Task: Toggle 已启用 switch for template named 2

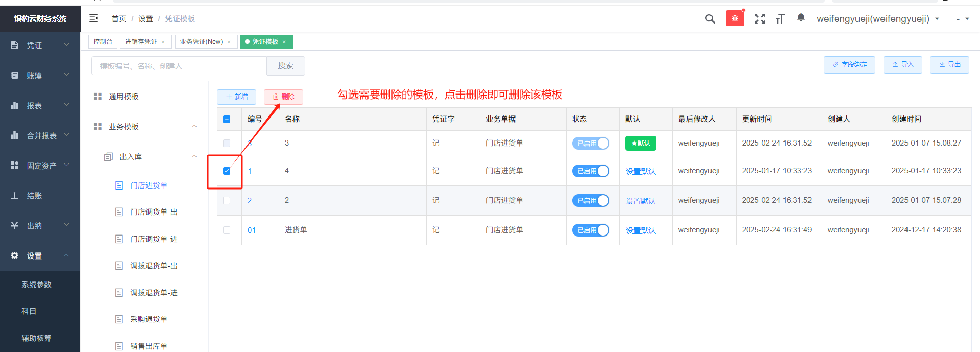Action: click(591, 201)
